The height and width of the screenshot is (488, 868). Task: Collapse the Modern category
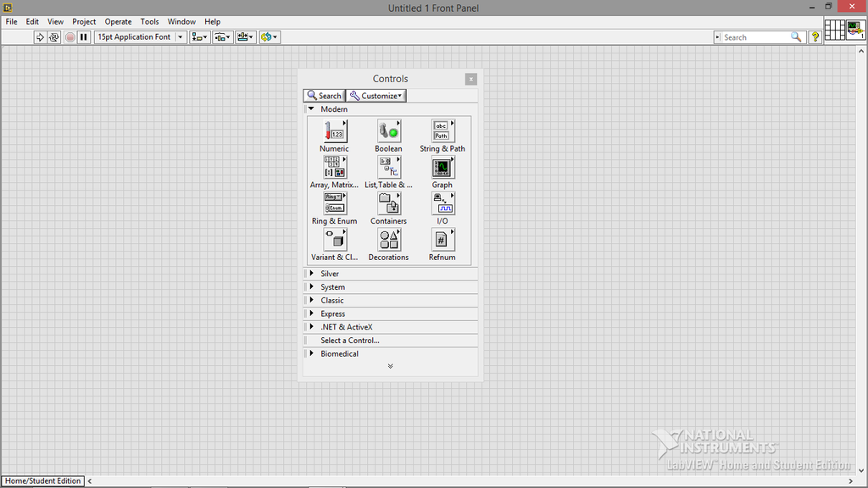pos(311,109)
